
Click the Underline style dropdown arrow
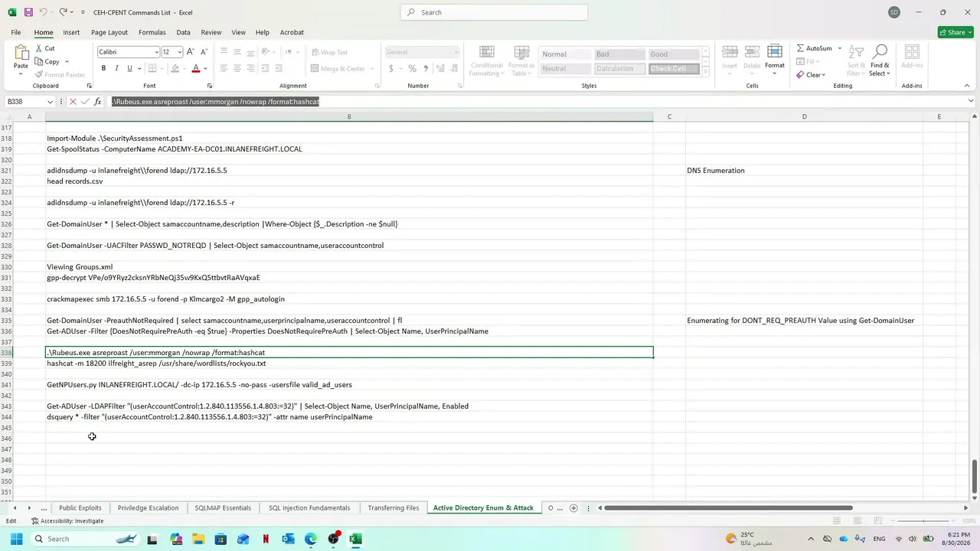point(140,69)
